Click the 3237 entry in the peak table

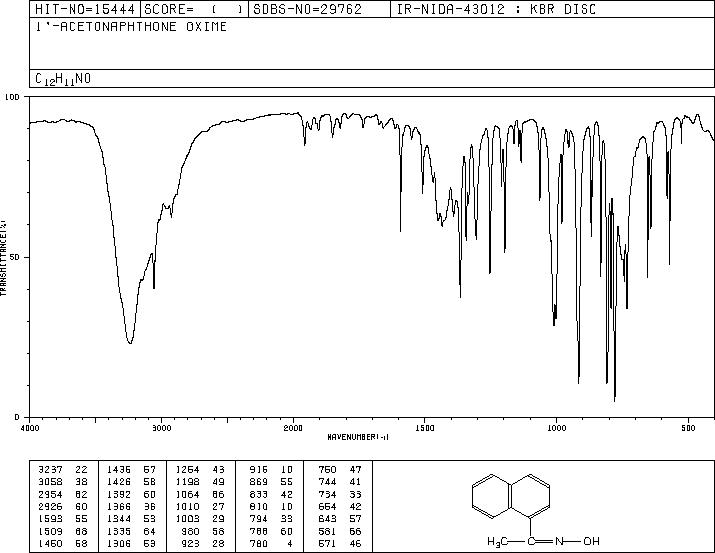[50, 470]
